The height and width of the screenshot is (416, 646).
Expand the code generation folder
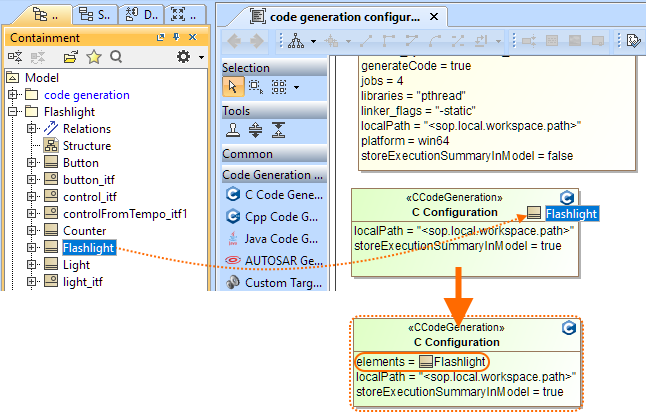pos(12,95)
